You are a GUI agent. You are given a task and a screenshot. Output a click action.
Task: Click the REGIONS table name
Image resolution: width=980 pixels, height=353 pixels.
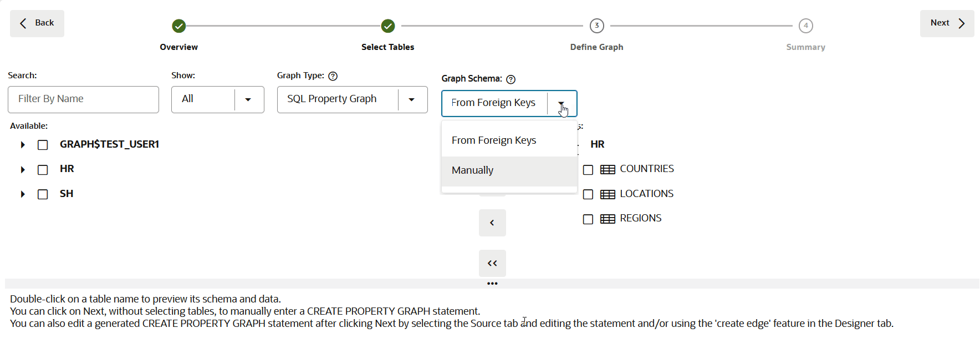641,218
